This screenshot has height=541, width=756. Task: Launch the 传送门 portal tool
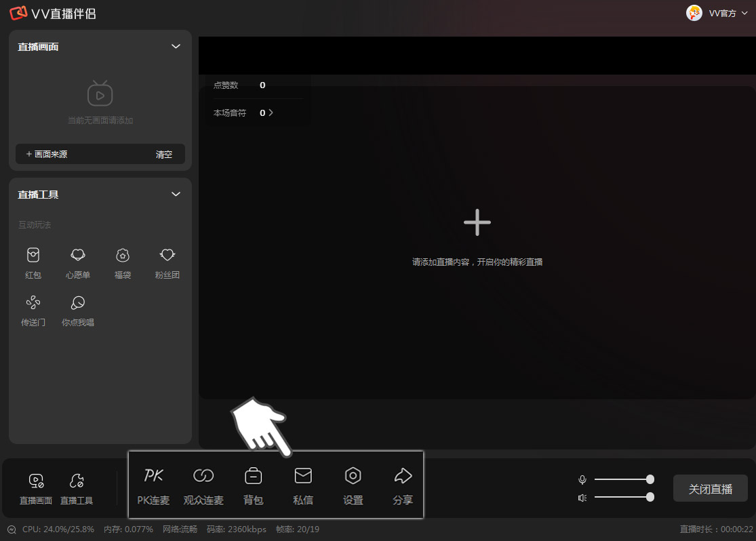click(x=33, y=309)
